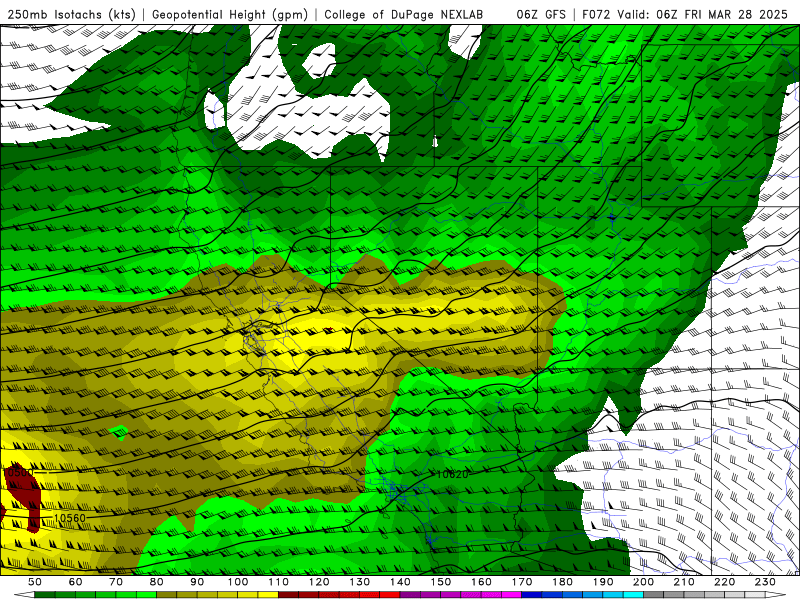
Task: Click the 190 kts legend value
Action: coord(603,582)
